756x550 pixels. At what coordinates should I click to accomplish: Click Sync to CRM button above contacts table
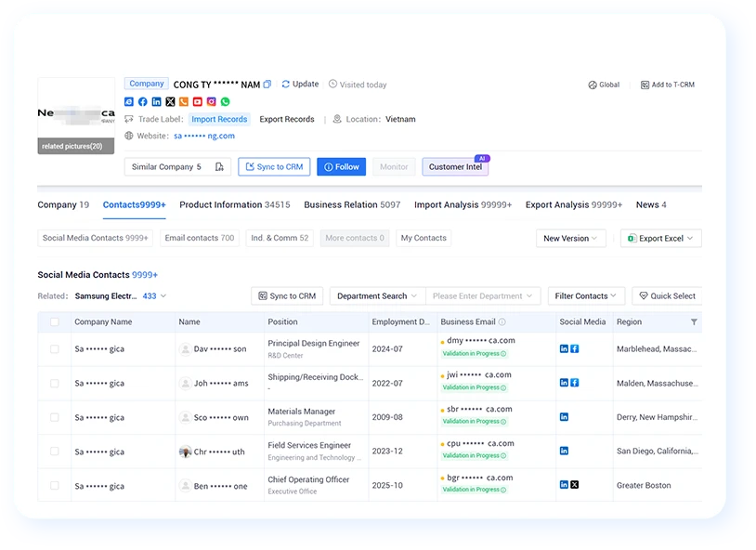point(287,296)
